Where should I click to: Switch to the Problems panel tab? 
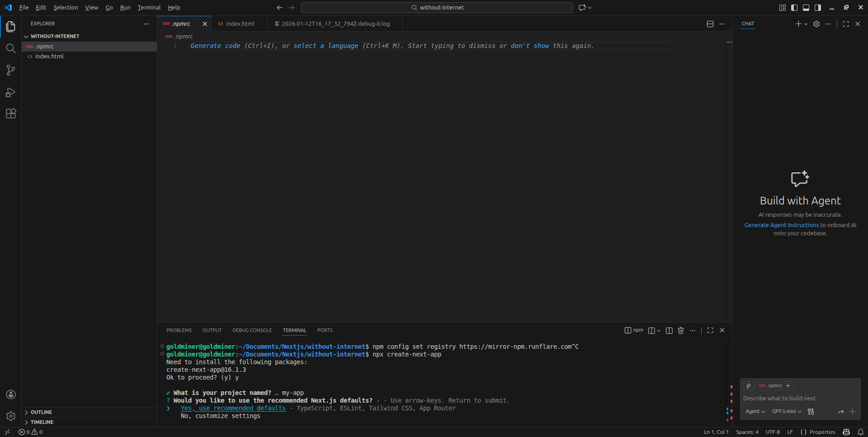[179, 331]
